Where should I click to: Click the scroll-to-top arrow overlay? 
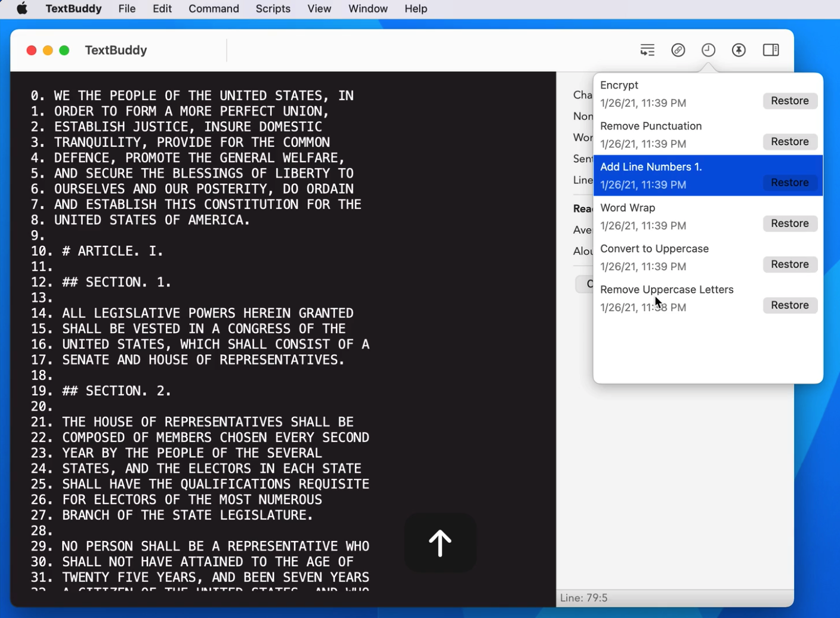[440, 542]
